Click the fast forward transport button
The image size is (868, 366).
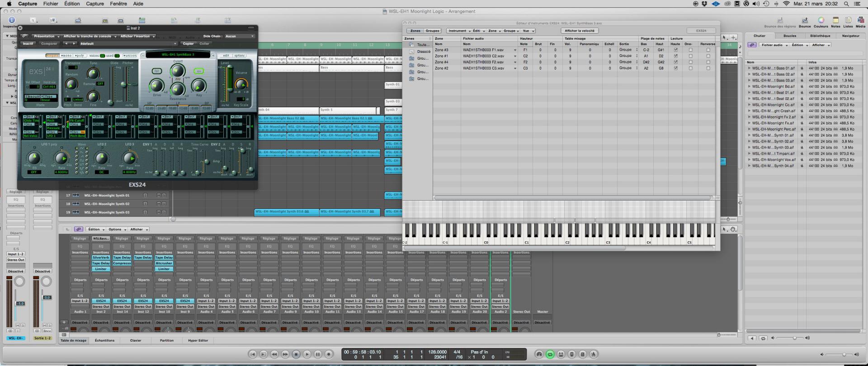(285, 354)
